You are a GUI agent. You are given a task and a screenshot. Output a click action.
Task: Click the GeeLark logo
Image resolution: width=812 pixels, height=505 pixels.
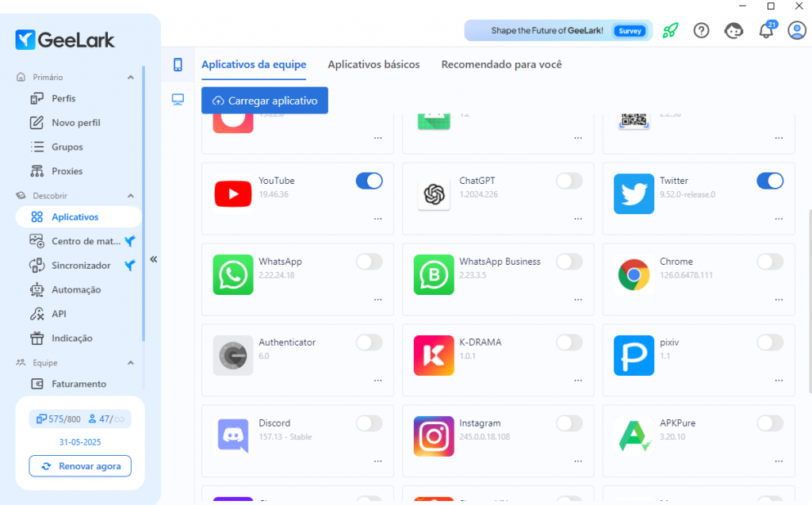pos(65,40)
